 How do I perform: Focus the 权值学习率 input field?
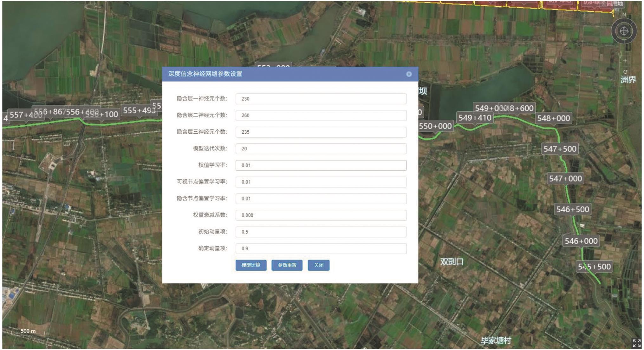click(321, 165)
